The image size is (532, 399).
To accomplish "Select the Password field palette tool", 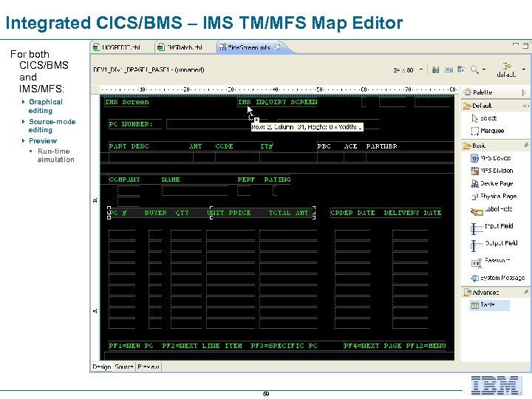I will click(491, 262).
